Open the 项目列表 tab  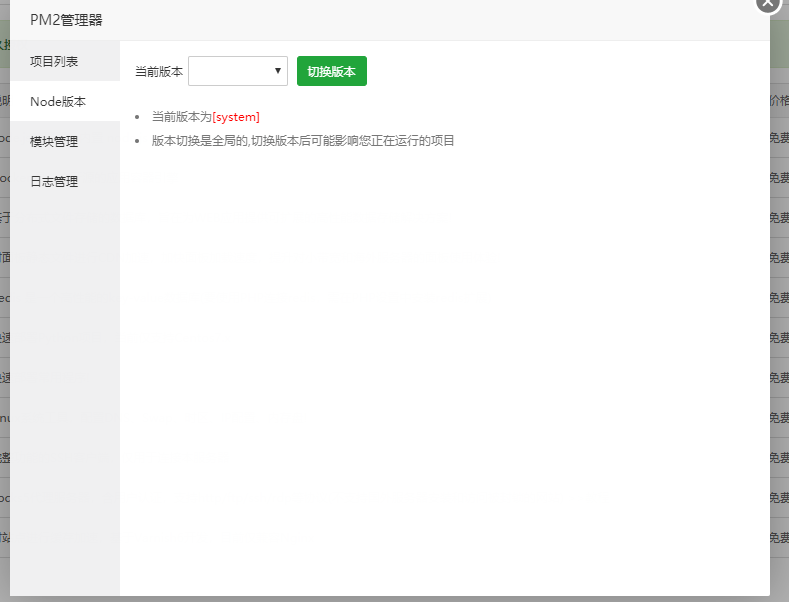tap(65, 61)
